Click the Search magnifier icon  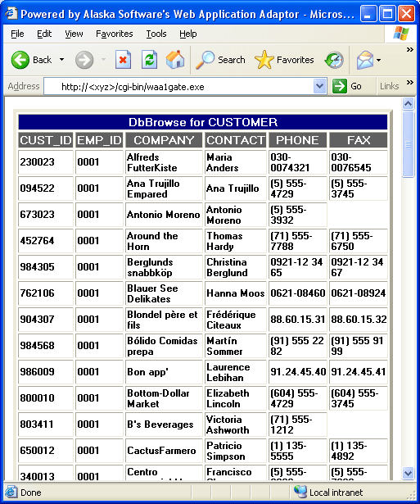(205, 60)
